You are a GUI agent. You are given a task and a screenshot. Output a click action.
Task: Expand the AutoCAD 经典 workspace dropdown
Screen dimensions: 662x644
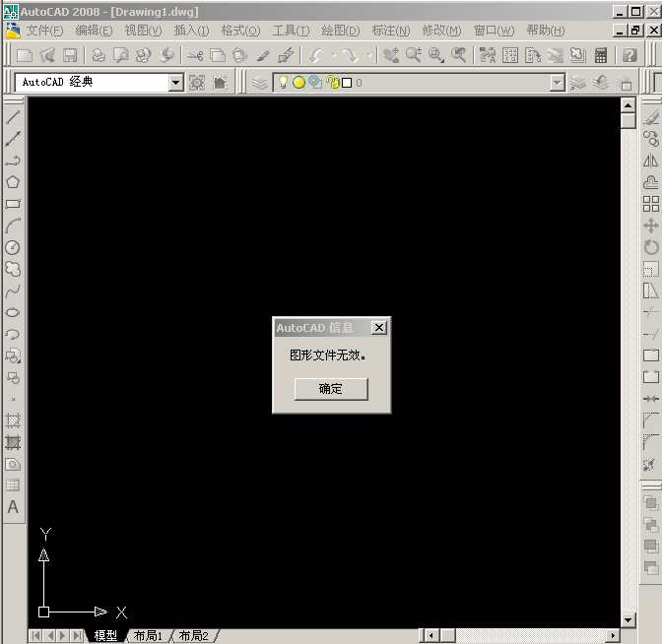click(x=175, y=83)
